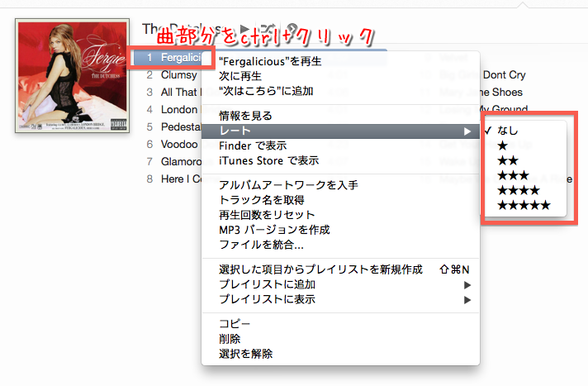Create new playlist from selected items
The width and height of the screenshot is (588, 386).
pos(340,269)
